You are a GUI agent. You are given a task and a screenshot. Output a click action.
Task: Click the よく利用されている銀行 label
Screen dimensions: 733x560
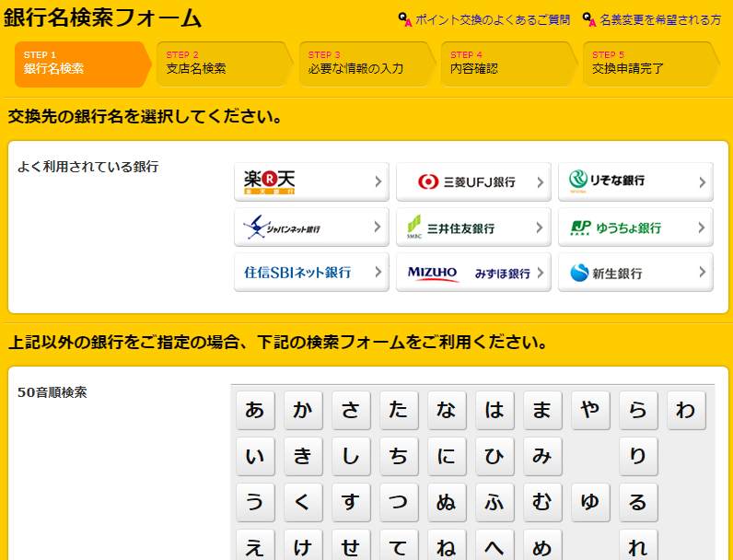[87, 167]
